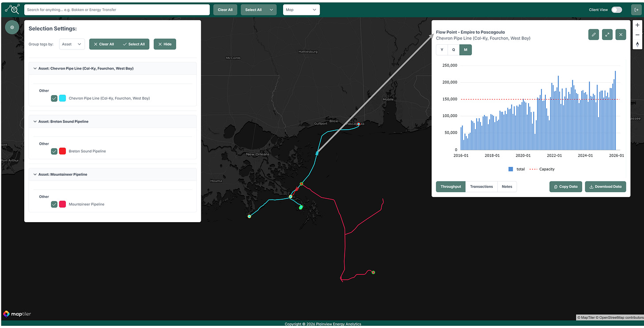Uncheck Breton Sound Pipeline checkbox
The width and height of the screenshot is (644, 328).
[x=54, y=151]
